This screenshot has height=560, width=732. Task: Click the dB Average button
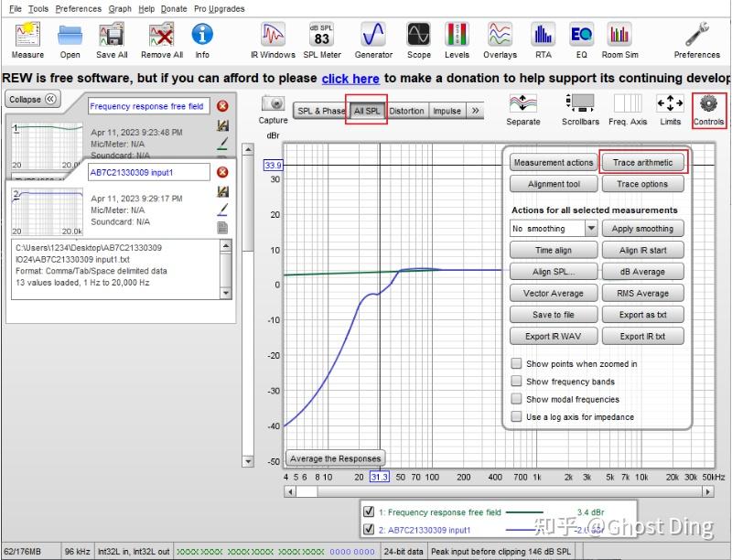643,272
